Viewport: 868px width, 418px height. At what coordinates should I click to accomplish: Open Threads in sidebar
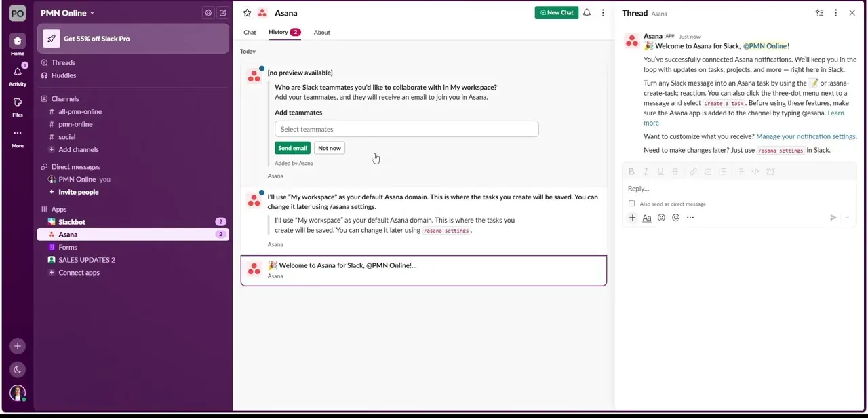click(133, 62)
